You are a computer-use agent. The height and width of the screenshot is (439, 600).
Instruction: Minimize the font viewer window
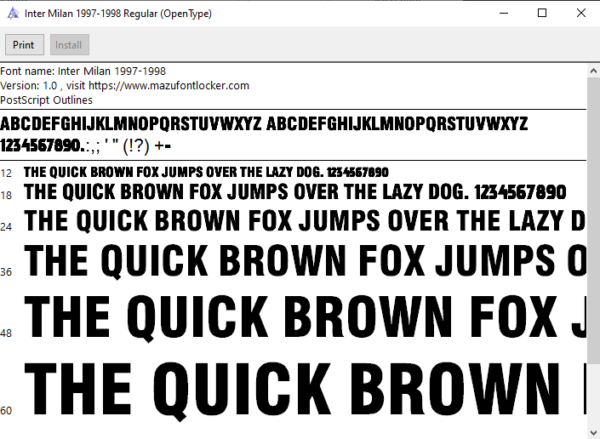pyautogui.click(x=504, y=13)
